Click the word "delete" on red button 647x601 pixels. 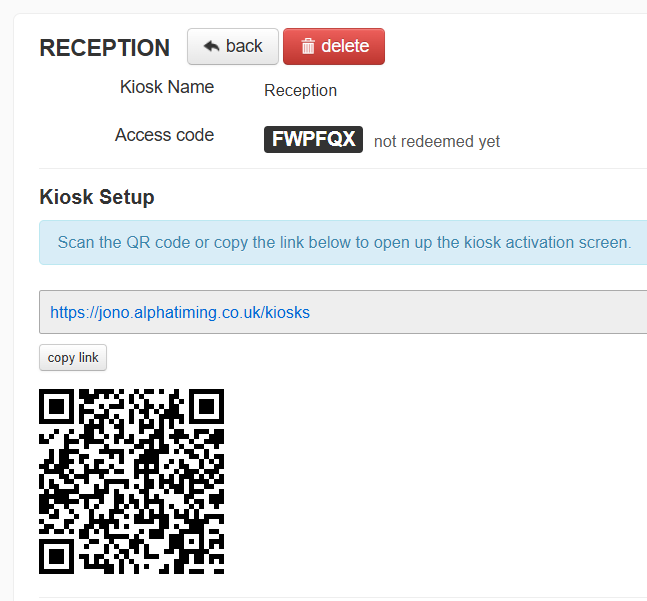tap(345, 46)
